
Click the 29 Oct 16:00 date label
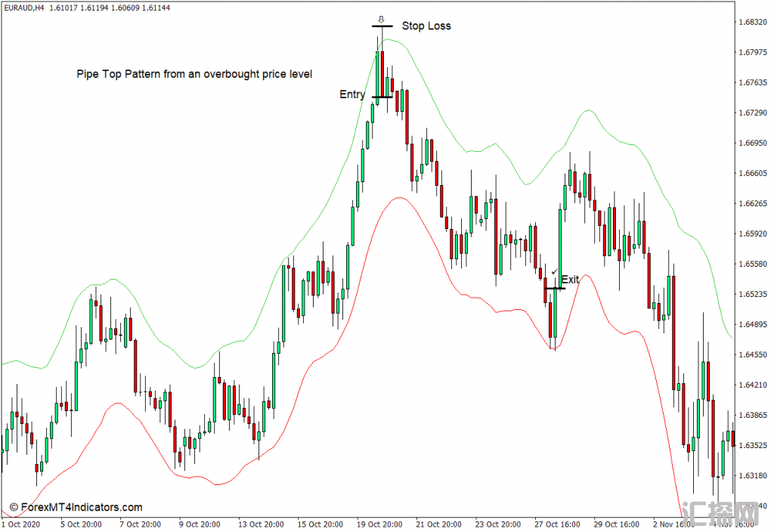[x=617, y=524]
